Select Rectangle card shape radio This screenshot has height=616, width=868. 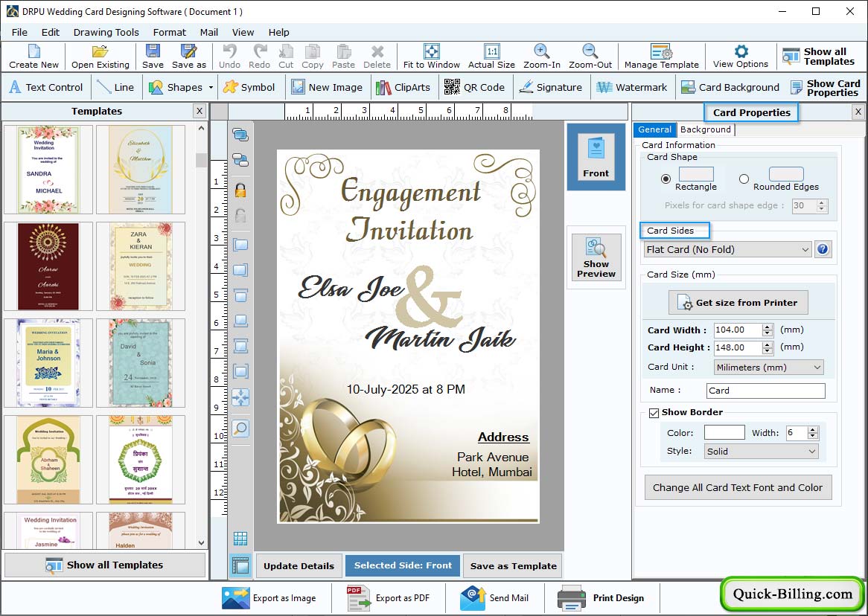(666, 179)
